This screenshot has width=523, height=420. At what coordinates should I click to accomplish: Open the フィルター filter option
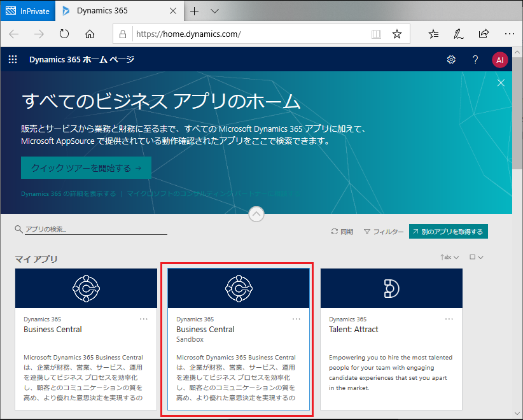pos(384,232)
